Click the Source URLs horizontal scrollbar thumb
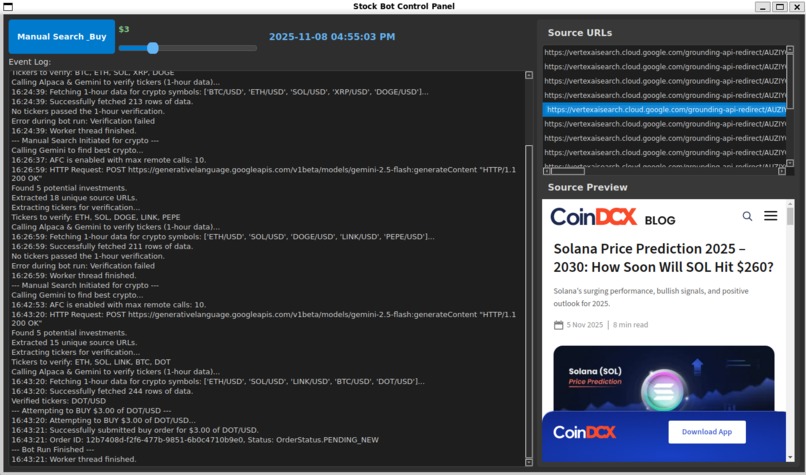The width and height of the screenshot is (806, 475). [567, 171]
